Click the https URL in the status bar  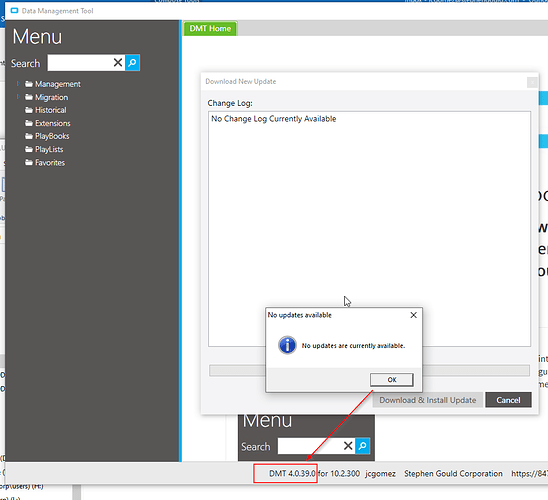tap(529, 474)
